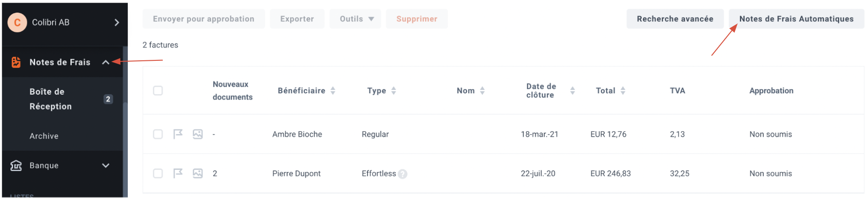The image size is (868, 198).
Task: Click the Banque bank building icon
Action: point(16,165)
